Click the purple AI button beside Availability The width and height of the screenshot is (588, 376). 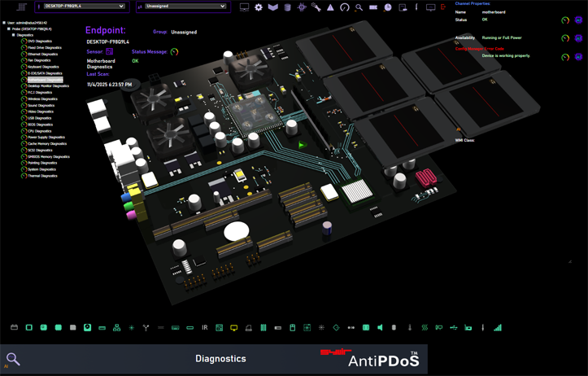click(x=578, y=38)
